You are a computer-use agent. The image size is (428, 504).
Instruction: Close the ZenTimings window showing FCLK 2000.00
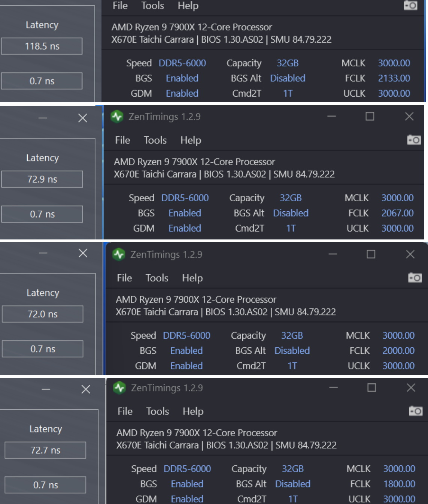point(410,254)
